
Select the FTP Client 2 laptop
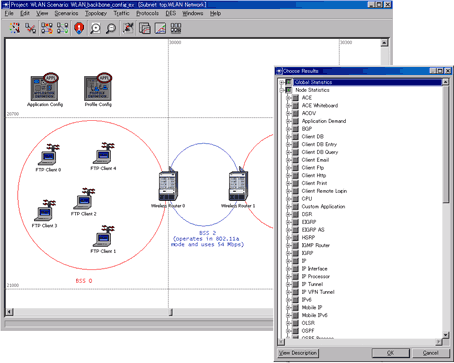[x=84, y=199]
